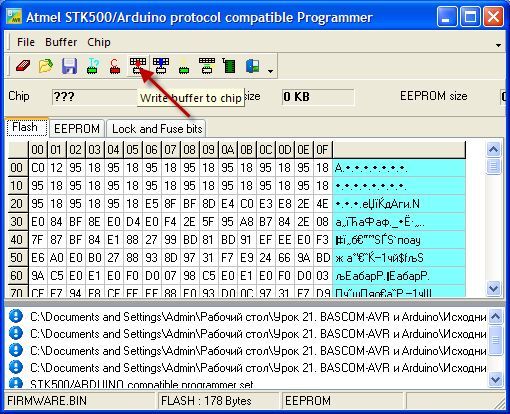
Task: Click the hex table scrollbar thumb
Action: 493,166
